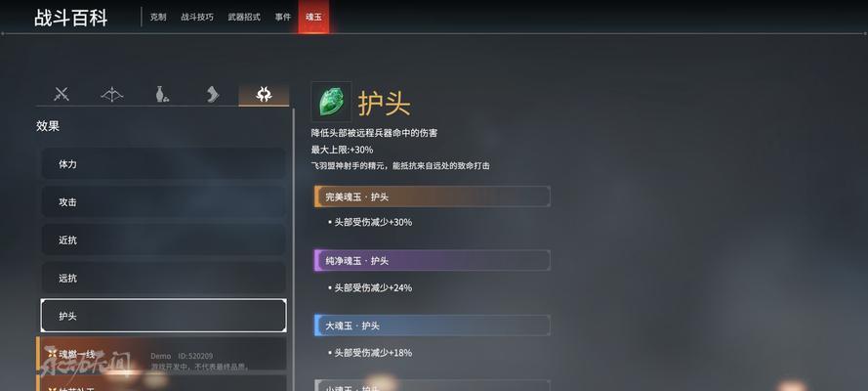Switch to the 武器招式 tab
The width and height of the screenshot is (868, 391).
(x=244, y=18)
